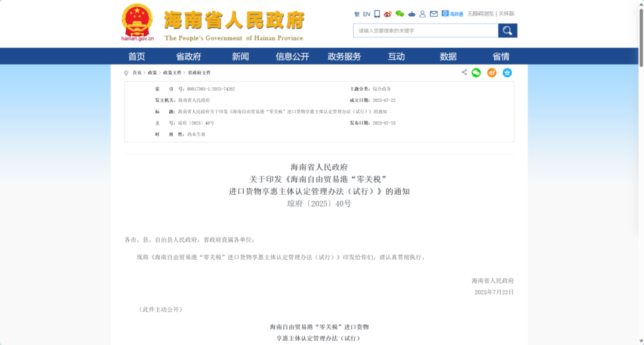Open the 省政府 navigation menu item
Screen dimensions: 644x345
click(188, 56)
